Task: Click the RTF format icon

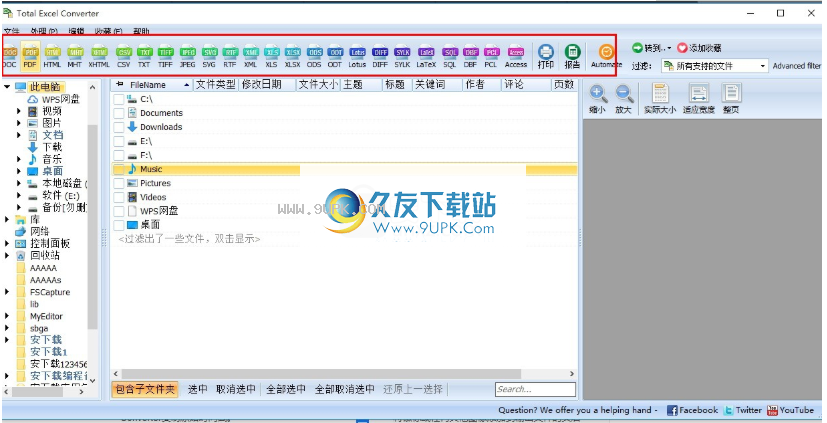Action: coord(230,56)
